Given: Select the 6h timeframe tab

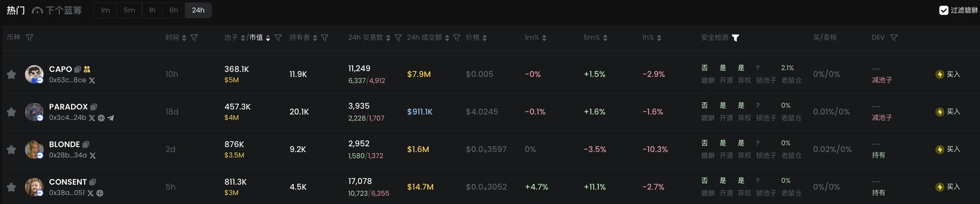Looking at the screenshot, I should coord(173,10).
